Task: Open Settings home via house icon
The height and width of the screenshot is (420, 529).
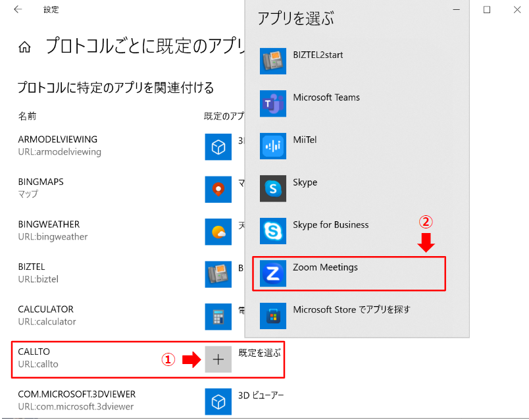Action: 24,47
